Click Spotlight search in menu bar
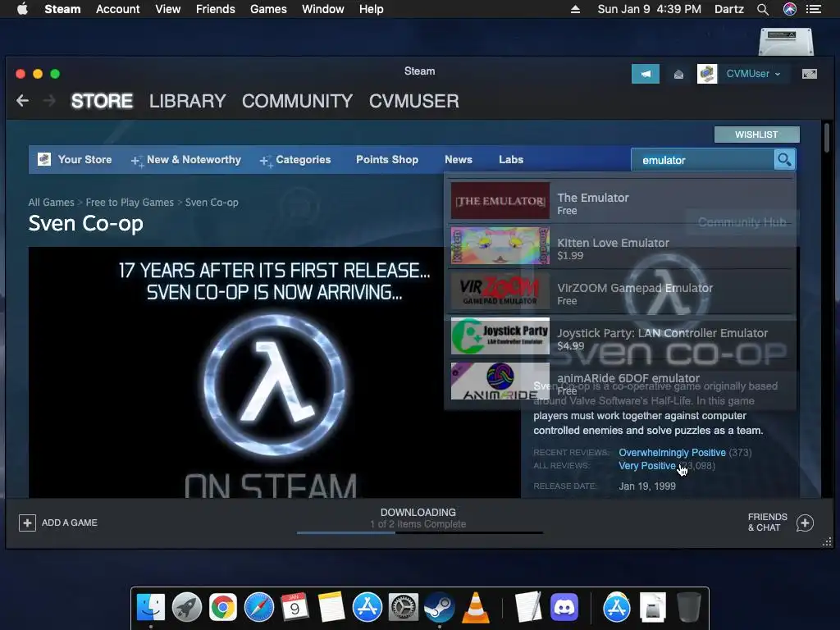This screenshot has height=630, width=840. click(x=763, y=9)
